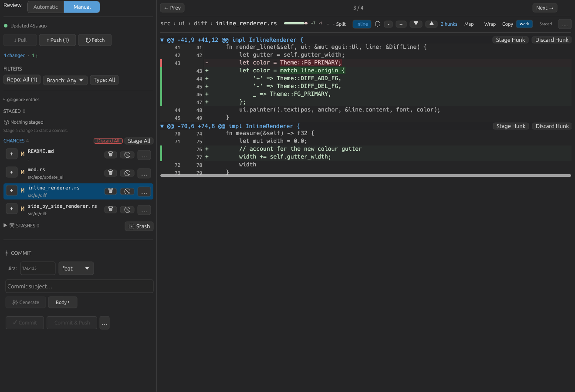Switch review mode to Manual
The image size is (575, 392).
pos(82,7)
